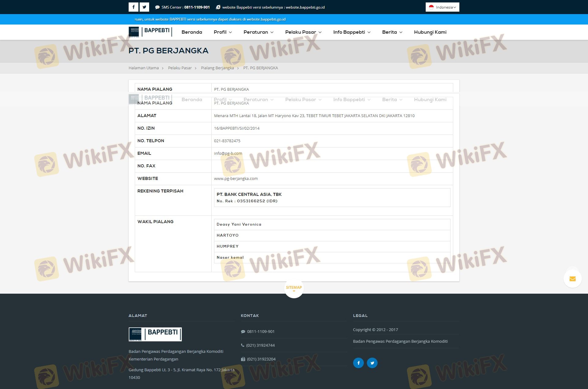
Task: Go to Beranda page
Action: pos(192,32)
